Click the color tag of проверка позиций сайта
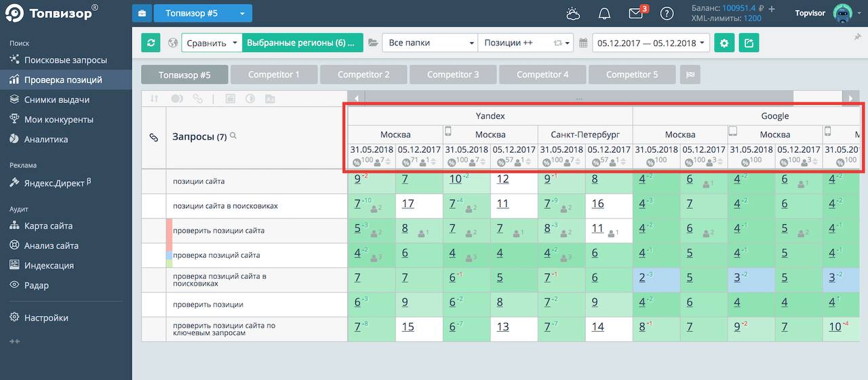The image size is (868, 380). 169,255
